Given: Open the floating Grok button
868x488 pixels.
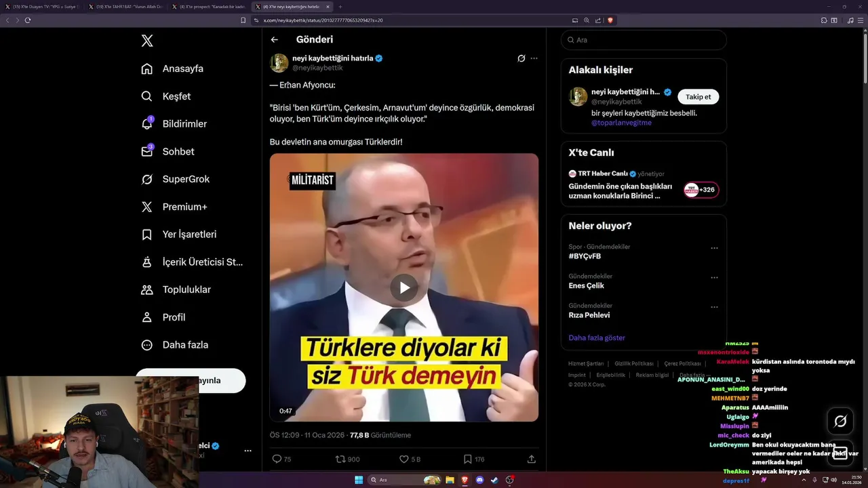Looking at the screenshot, I should (x=840, y=422).
